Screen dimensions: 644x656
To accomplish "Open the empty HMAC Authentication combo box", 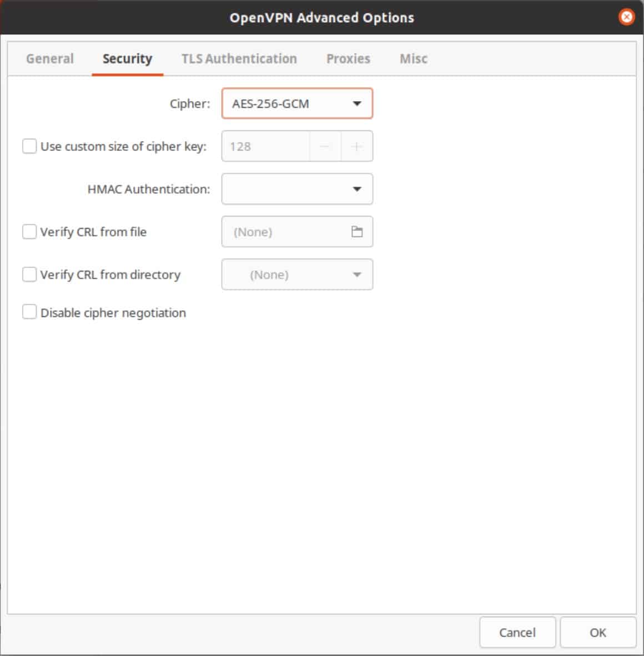I will point(297,189).
